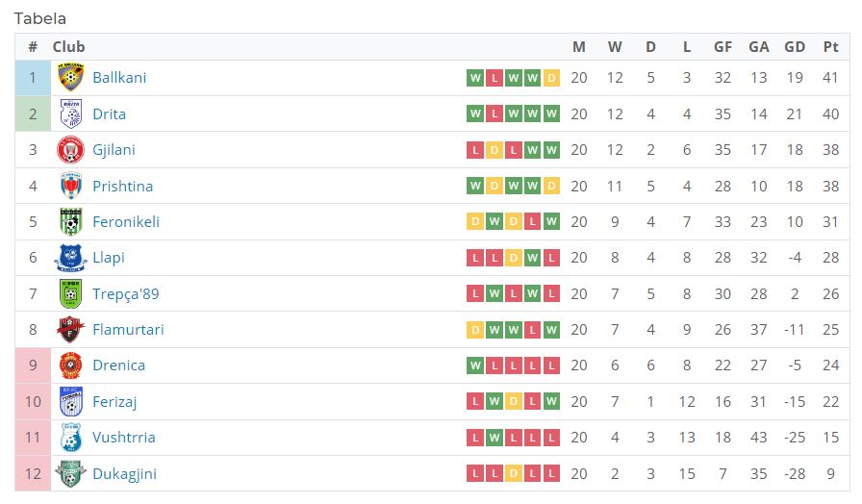Click the Ballkani club crest icon
This screenshot has height=504, width=862.
point(71,78)
